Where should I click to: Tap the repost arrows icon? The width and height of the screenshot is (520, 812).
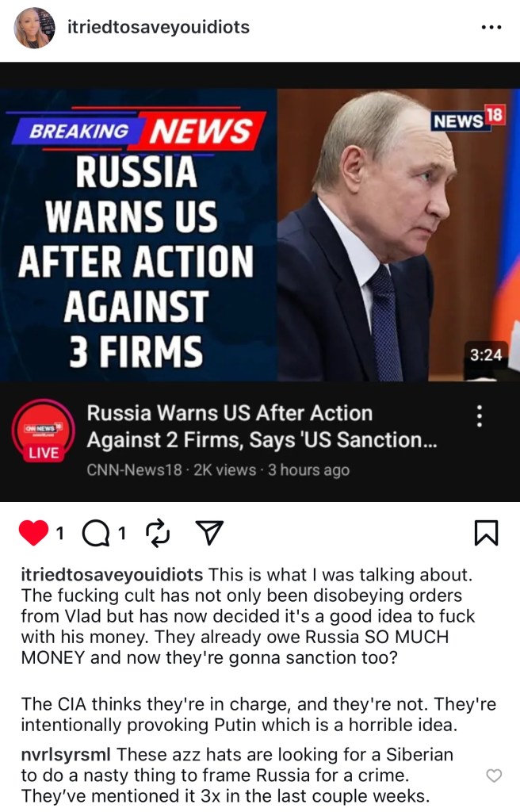(x=158, y=533)
